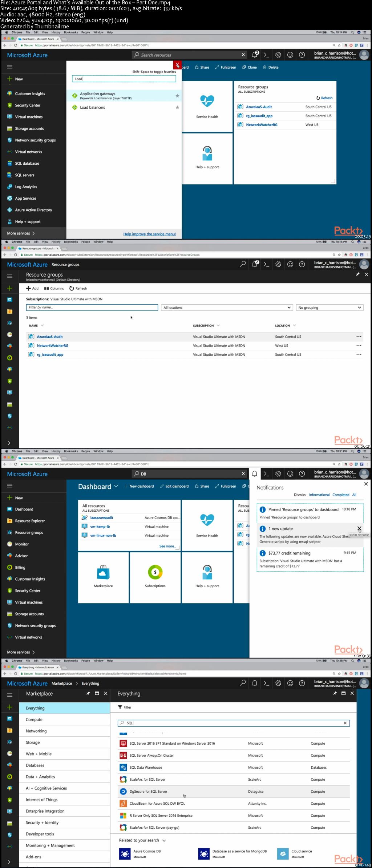This screenshot has height=868, width=372.
Task: Open SQL servers from the sidebar
Action: [24, 175]
